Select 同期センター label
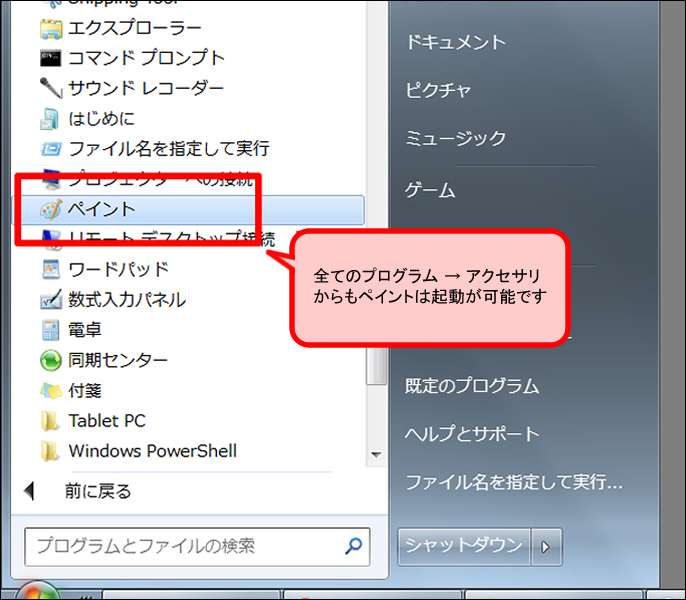The height and width of the screenshot is (600, 686). (x=118, y=360)
